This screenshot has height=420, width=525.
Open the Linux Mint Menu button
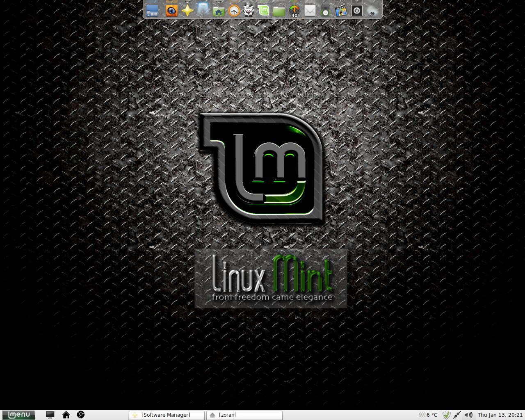(x=19, y=415)
